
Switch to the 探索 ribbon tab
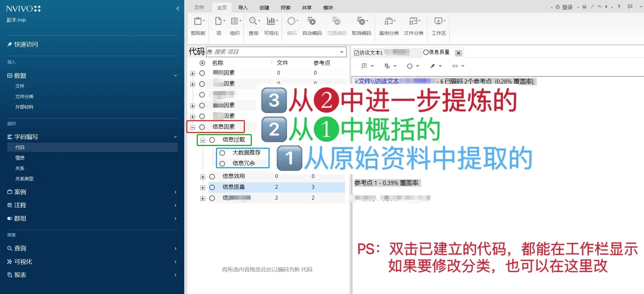[x=286, y=7]
